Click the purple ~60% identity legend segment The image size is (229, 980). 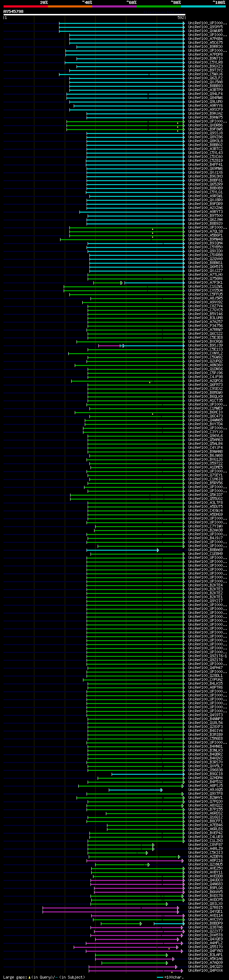click(x=114, y=6)
